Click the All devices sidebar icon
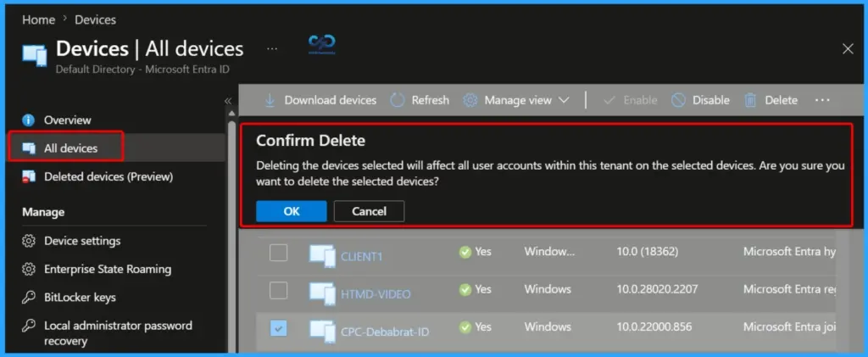This screenshot has height=357, width=868. pos(28,148)
